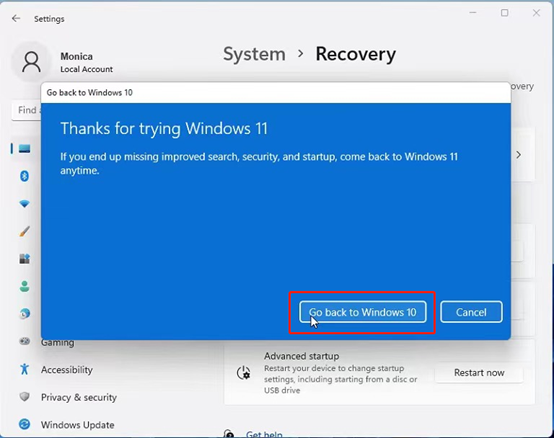Open Personalization paintbrush icon
This screenshot has height=438, width=554.
[24, 231]
